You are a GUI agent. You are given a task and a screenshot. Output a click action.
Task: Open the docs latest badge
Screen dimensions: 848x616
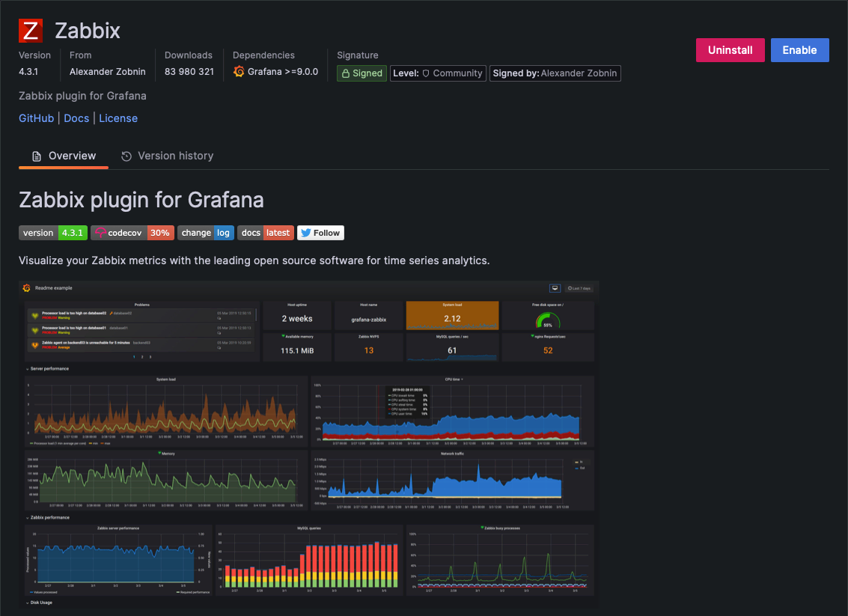tap(266, 233)
